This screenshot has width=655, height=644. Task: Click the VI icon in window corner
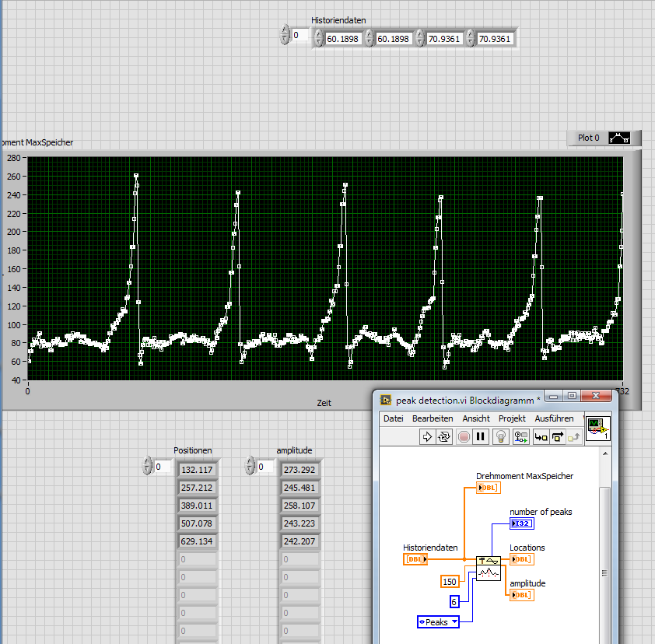(597, 428)
